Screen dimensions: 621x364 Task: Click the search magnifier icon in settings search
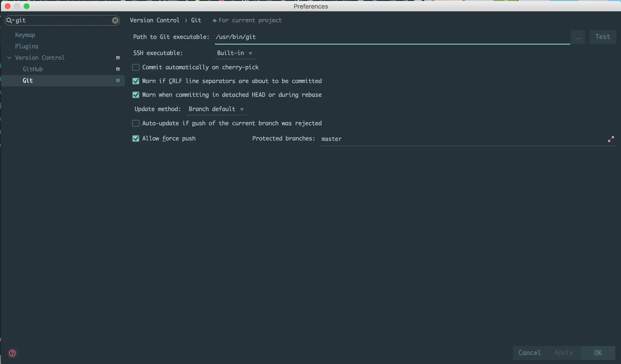tap(9, 20)
